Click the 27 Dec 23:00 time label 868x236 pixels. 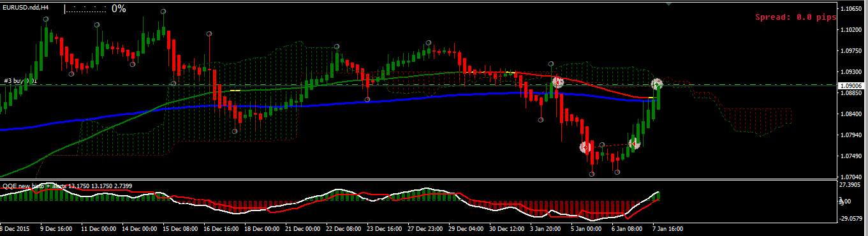426,228
